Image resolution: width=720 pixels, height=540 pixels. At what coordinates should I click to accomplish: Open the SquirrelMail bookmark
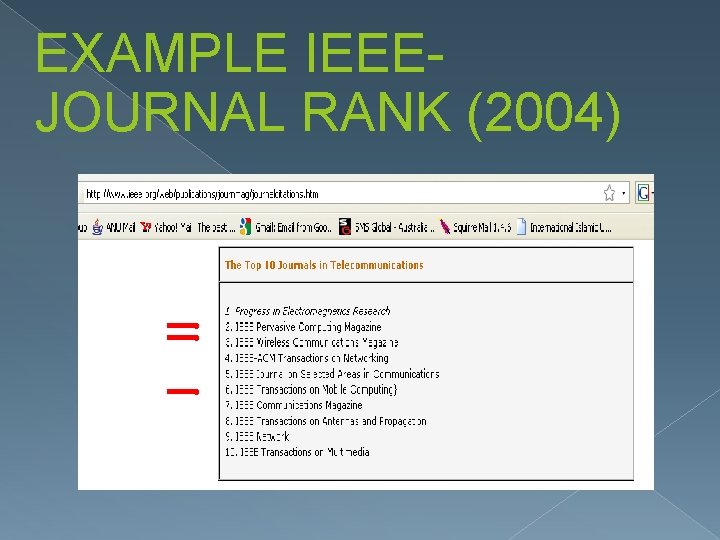click(x=475, y=227)
